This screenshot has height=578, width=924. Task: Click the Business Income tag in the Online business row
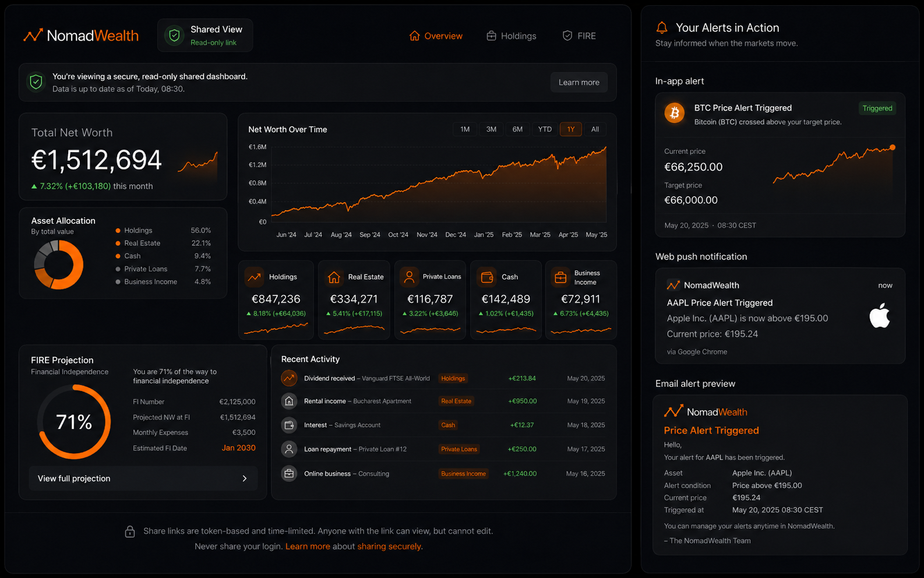point(463,474)
